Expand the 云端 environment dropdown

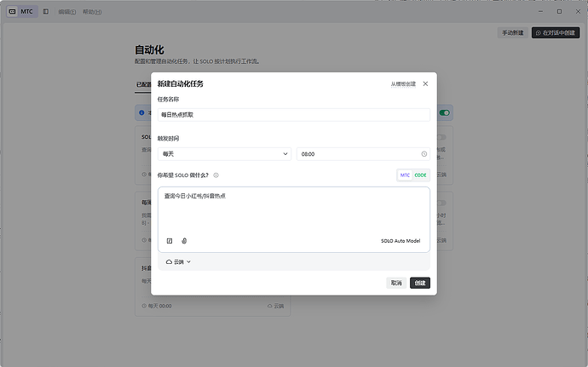(178, 262)
